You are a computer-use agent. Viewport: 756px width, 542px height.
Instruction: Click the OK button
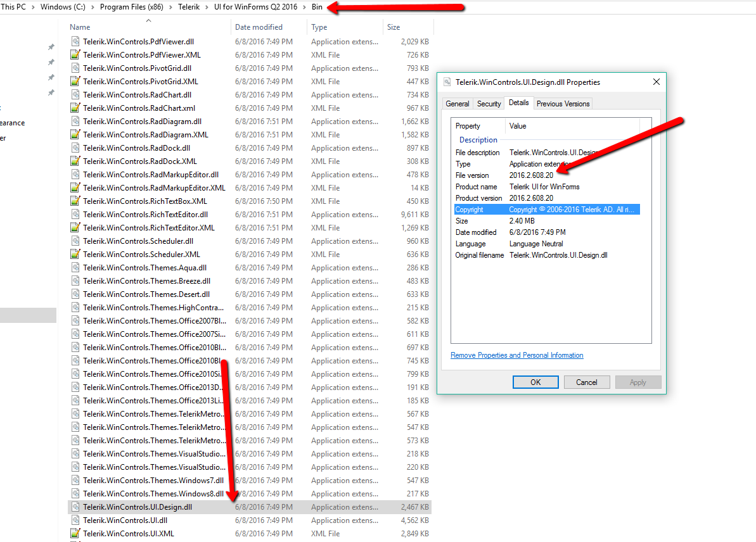coord(535,382)
